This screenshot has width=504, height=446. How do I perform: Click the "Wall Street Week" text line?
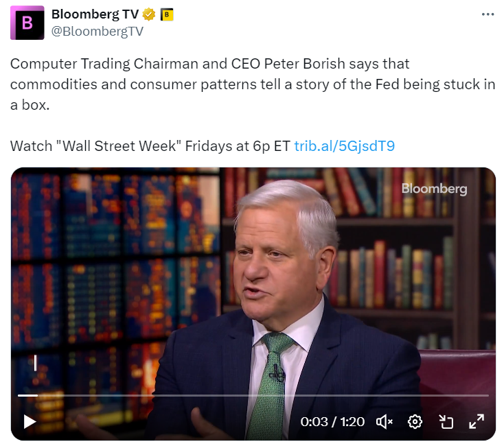pos(151,146)
